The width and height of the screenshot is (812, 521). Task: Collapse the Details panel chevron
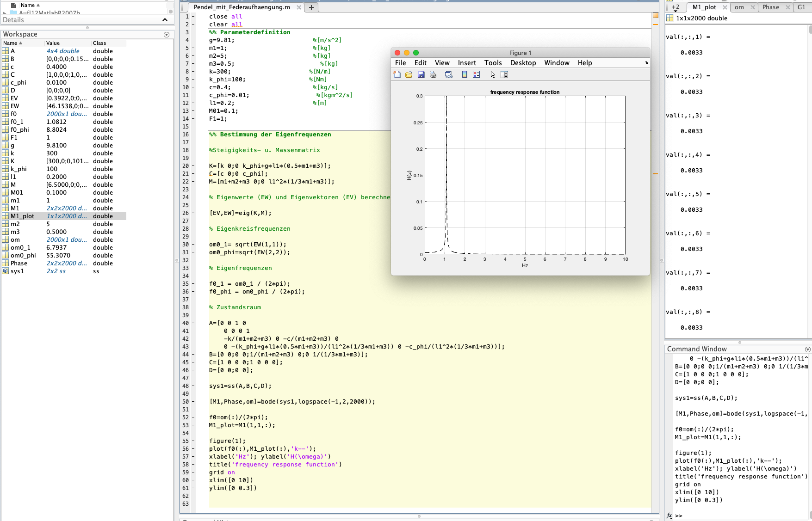tap(165, 20)
